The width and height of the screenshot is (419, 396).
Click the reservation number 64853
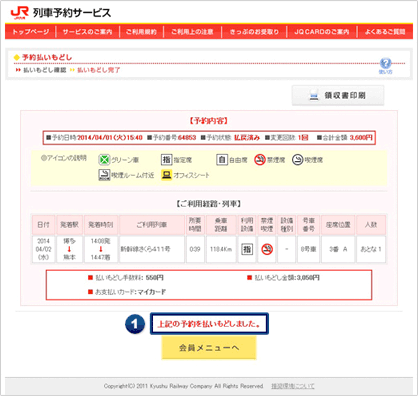(187, 138)
